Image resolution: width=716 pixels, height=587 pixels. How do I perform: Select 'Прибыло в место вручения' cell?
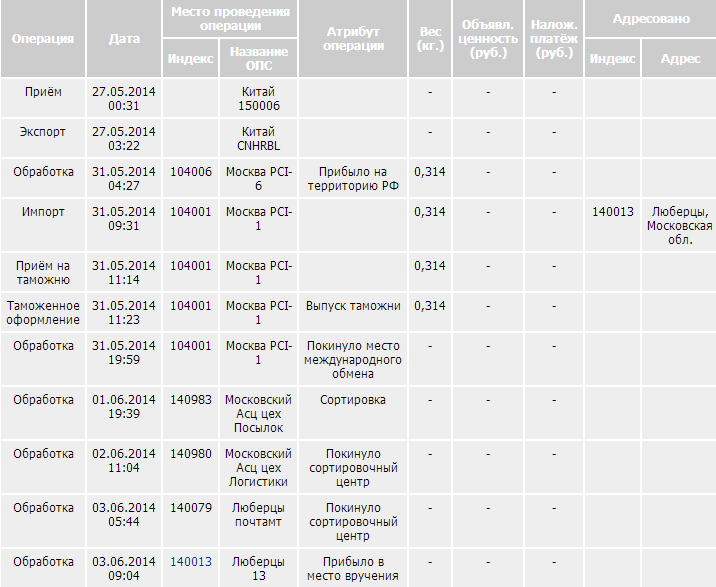(353, 568)
